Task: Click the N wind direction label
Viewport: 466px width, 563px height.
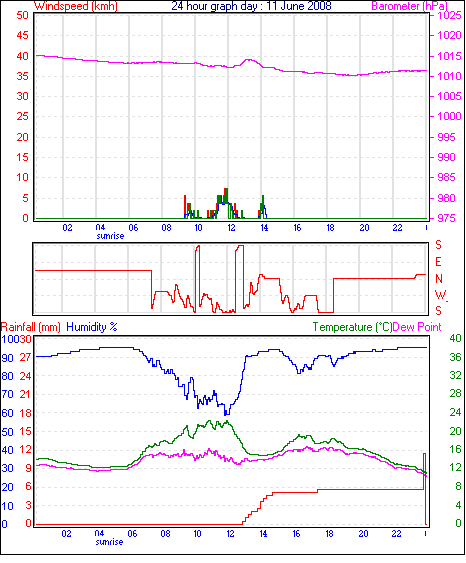Action: 439,279
